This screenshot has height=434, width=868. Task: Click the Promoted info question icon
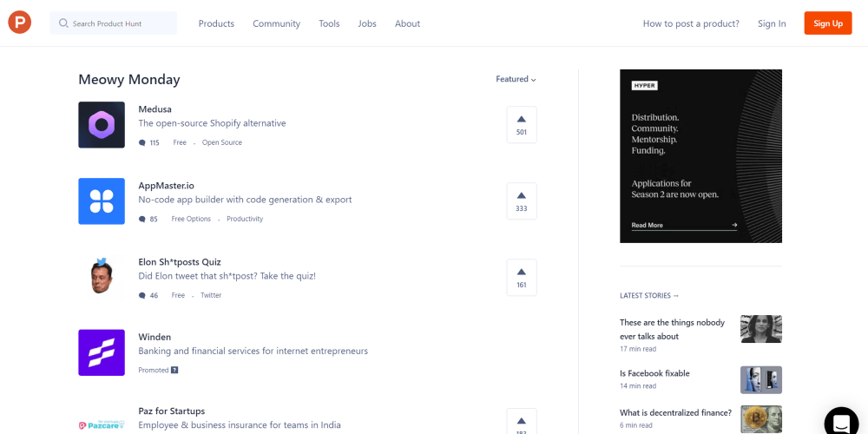[174, 370]
